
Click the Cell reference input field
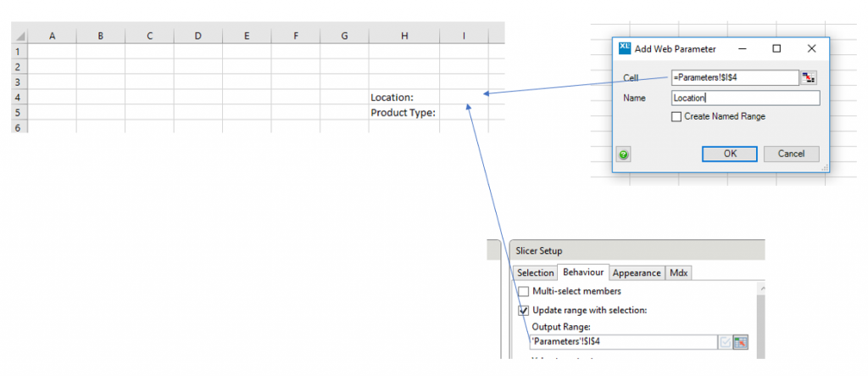point(733,78)
